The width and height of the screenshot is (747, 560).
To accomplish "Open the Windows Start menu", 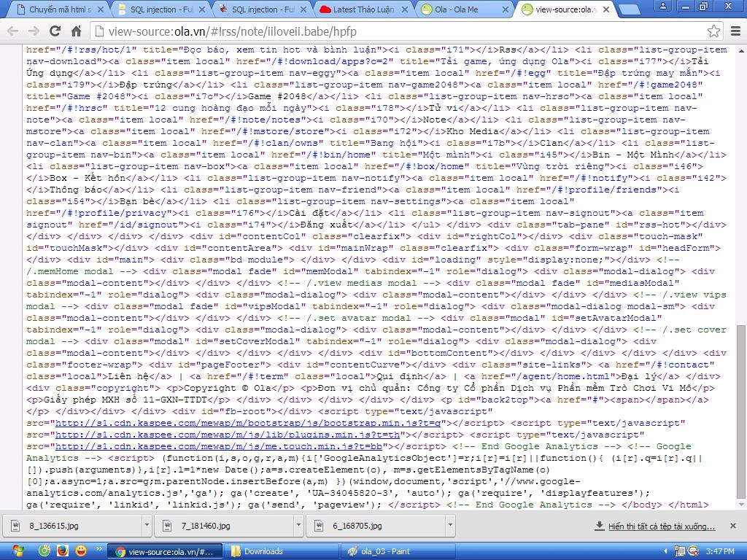I will click(x=18, y=551).
